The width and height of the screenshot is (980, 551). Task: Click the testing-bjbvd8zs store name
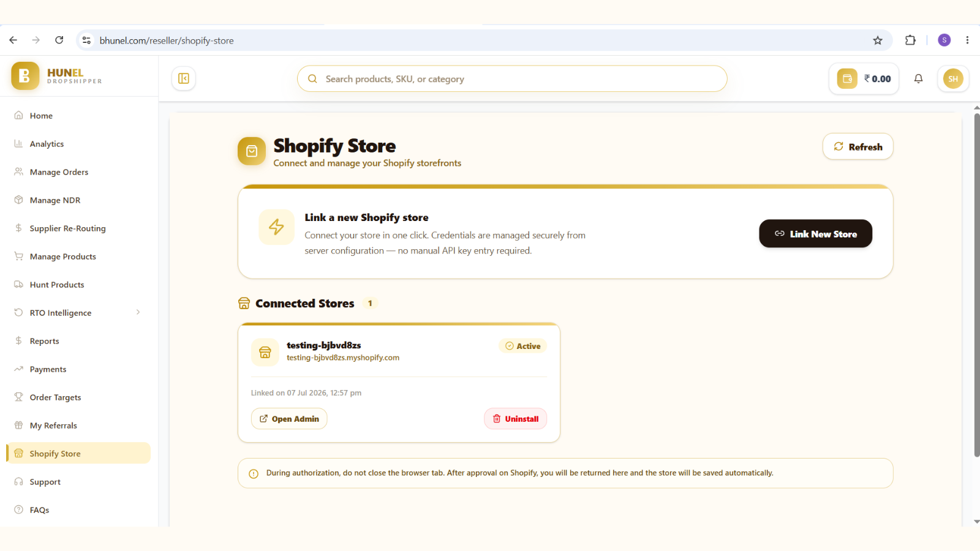323,345
